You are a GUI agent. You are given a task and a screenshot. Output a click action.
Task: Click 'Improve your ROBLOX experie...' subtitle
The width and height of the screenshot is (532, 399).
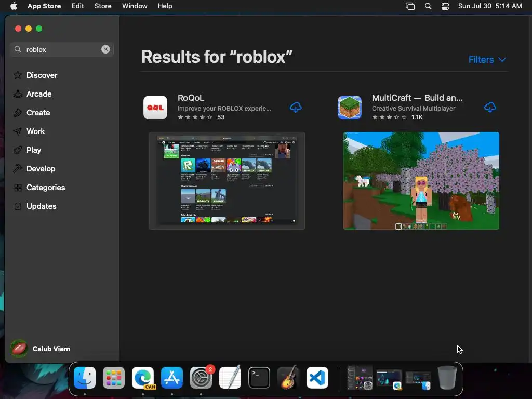224,109
